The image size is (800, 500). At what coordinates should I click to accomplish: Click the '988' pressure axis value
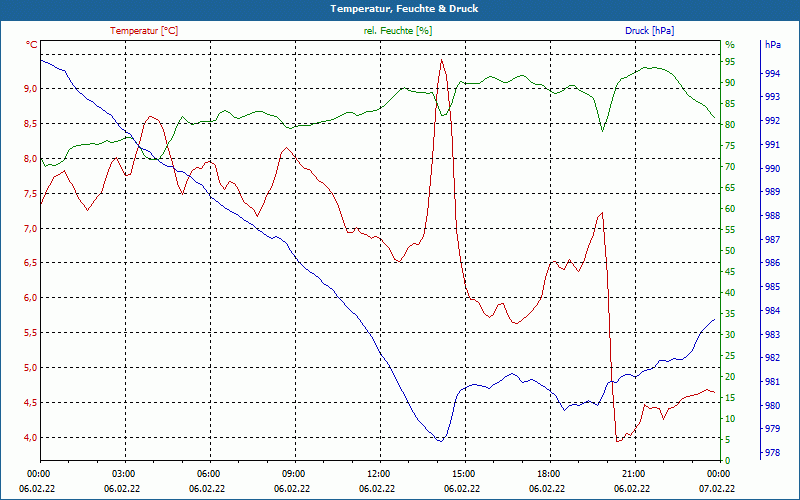click(772, 216)
